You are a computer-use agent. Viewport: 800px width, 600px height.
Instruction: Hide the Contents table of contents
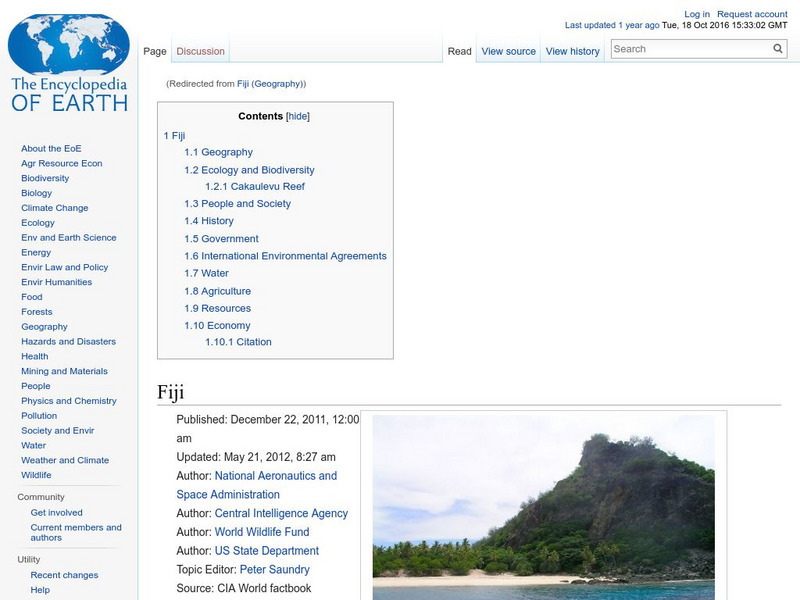pos(298,116)
